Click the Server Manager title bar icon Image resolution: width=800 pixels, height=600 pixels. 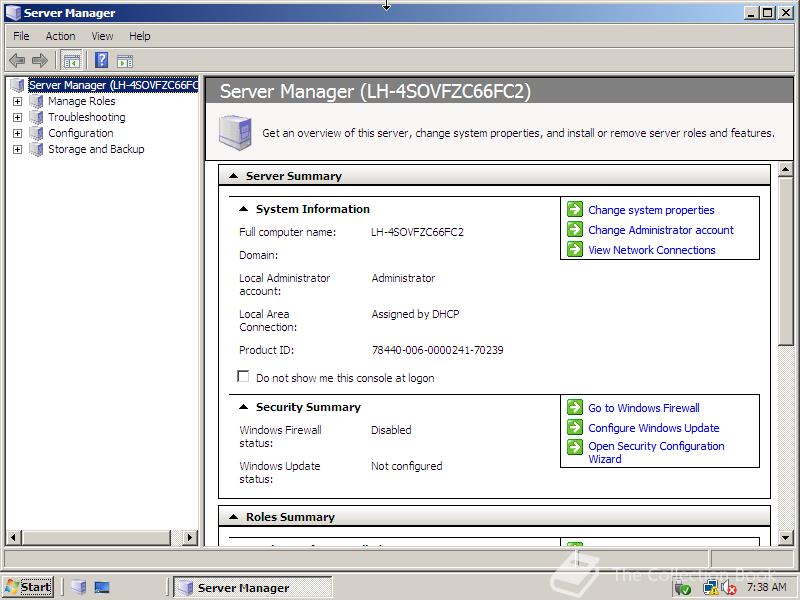click(13, 13)
